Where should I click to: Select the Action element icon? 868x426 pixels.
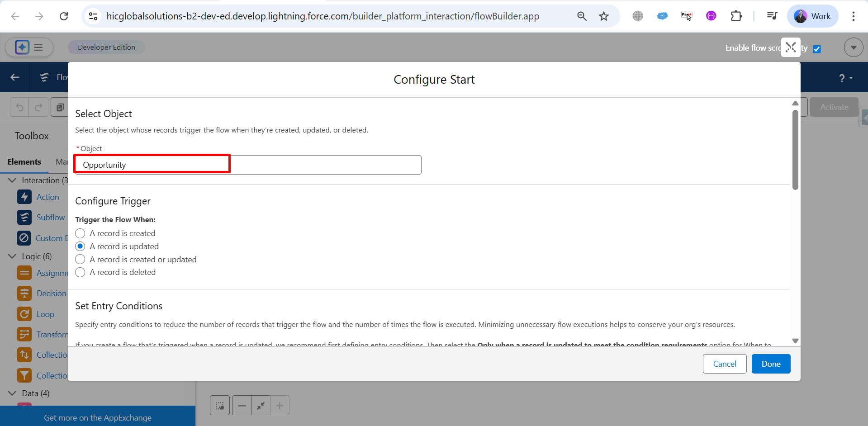[24, 197]
